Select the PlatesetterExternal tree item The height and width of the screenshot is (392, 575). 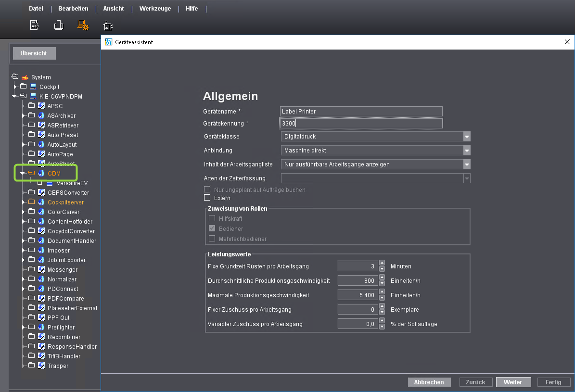pos(72,308)
